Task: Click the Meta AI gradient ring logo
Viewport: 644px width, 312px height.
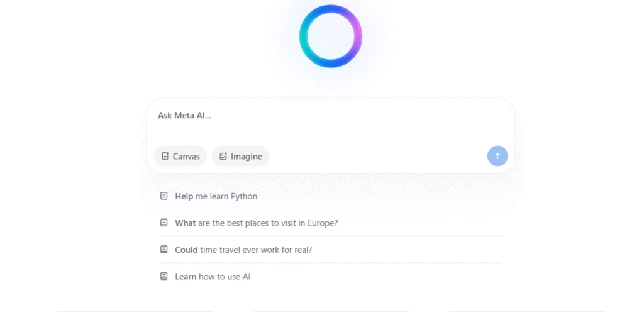Action: [x=331, y=36]
